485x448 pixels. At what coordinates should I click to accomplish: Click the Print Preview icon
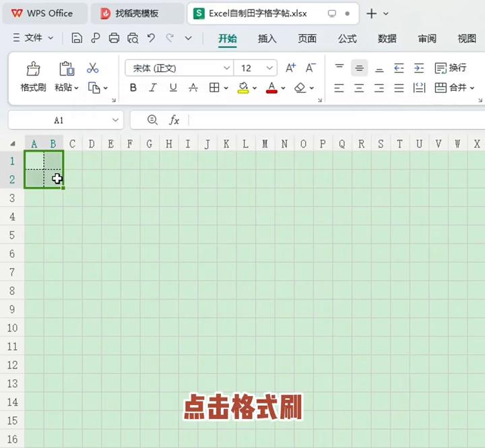[x=133, y=38]
